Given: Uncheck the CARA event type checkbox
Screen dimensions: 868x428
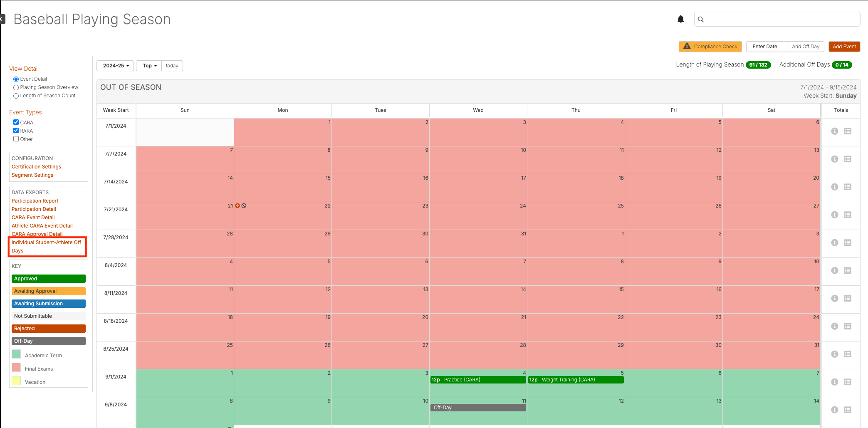Looking at the screenshot, I should (16, 122).
